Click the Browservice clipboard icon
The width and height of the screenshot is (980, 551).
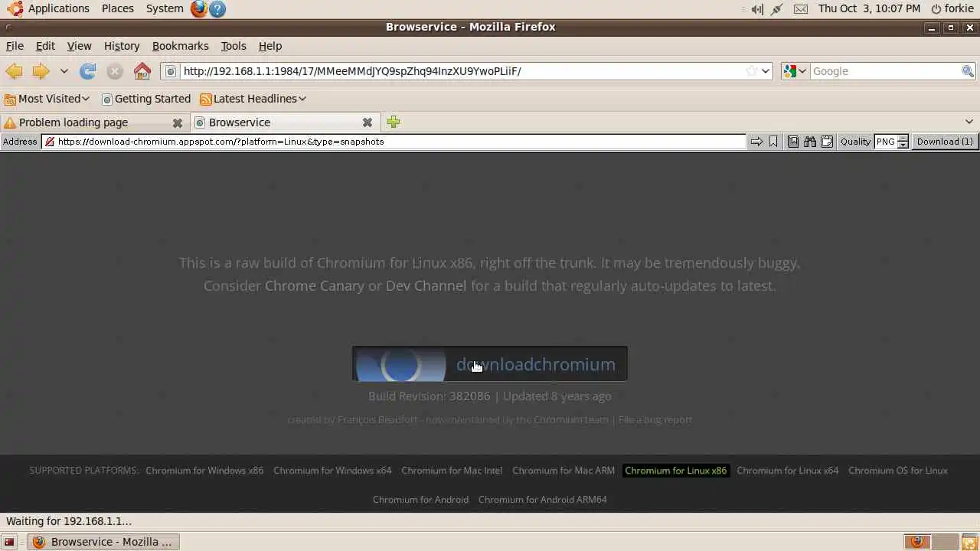point(827,142)
